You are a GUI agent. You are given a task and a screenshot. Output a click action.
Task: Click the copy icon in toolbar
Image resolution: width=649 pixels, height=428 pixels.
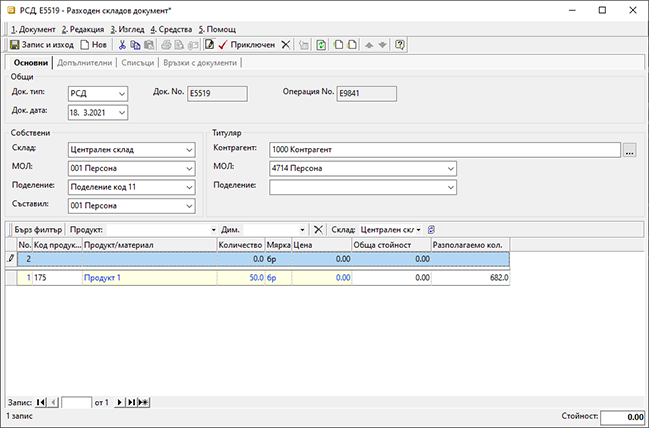pyautogui.click(x=135, y=45)
